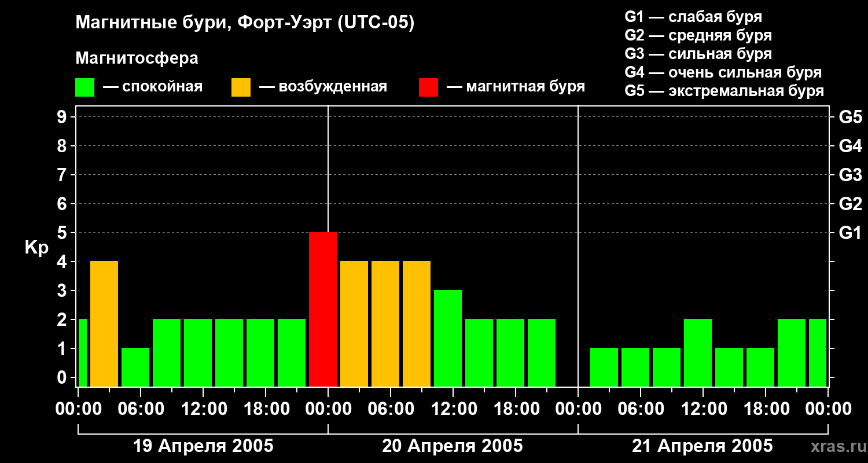
Task: Select the date label '20 Апреля 2005'
Action: 453,446
